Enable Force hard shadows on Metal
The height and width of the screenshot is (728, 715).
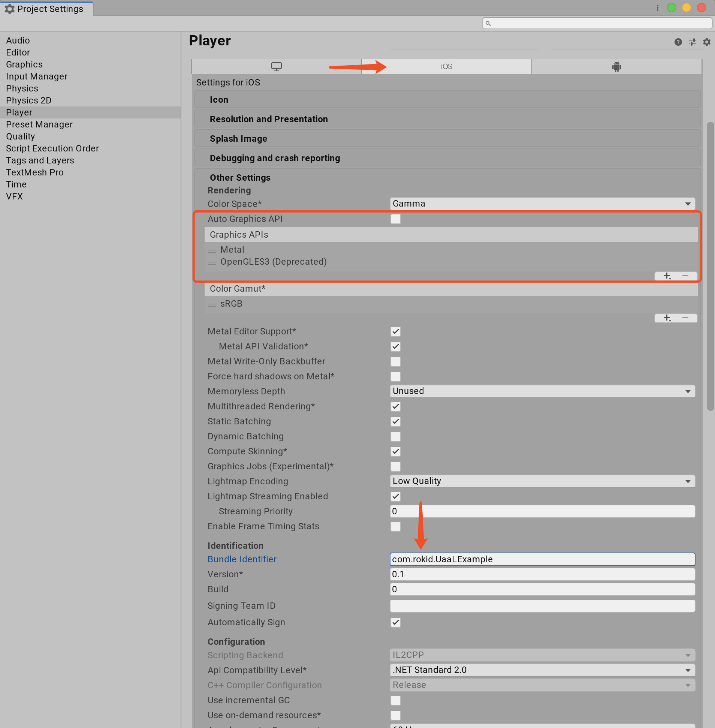click(x=395, y=376)
